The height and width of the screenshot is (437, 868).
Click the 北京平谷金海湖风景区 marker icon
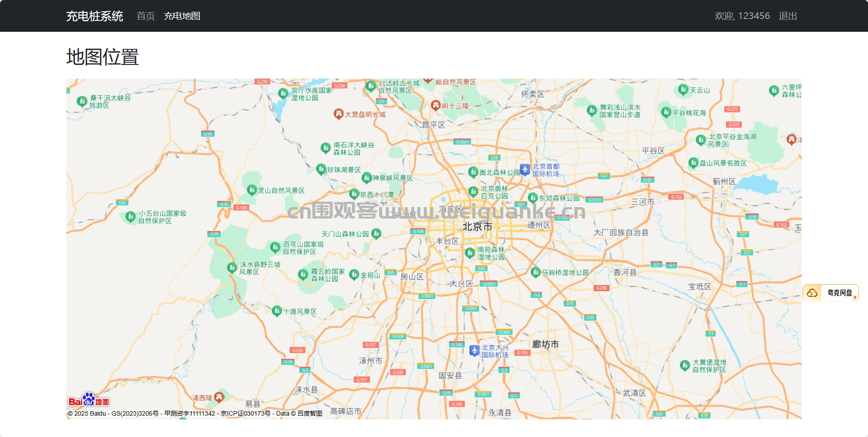pos(700,139)
